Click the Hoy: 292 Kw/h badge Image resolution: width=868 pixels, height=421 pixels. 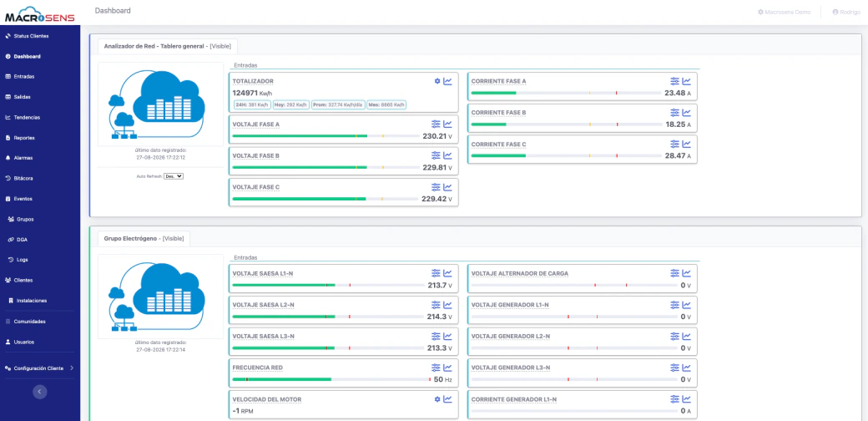290,104
